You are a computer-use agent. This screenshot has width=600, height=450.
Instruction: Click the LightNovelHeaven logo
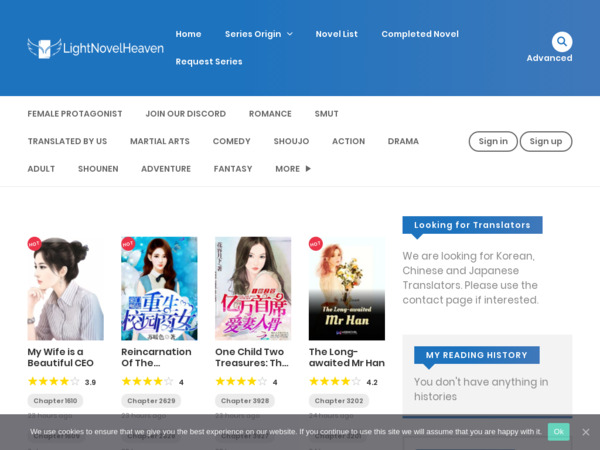point(96,48)
